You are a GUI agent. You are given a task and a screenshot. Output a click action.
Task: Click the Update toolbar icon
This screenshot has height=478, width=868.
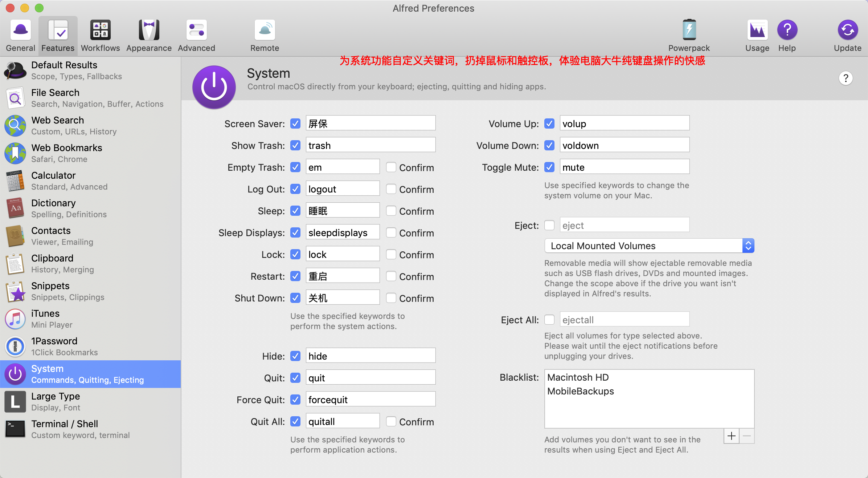pos(847,30)
